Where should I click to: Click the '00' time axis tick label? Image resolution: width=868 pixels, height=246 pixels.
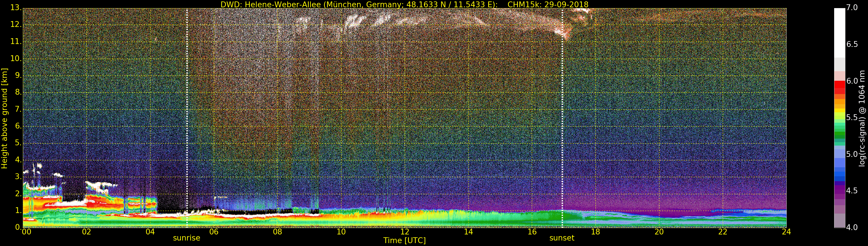coord(26,232)
